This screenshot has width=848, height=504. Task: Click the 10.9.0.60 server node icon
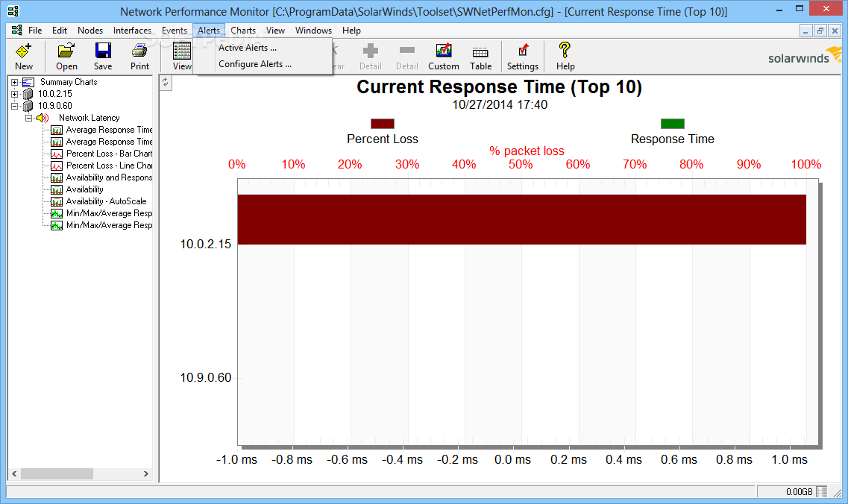click(x=28, y=106)
